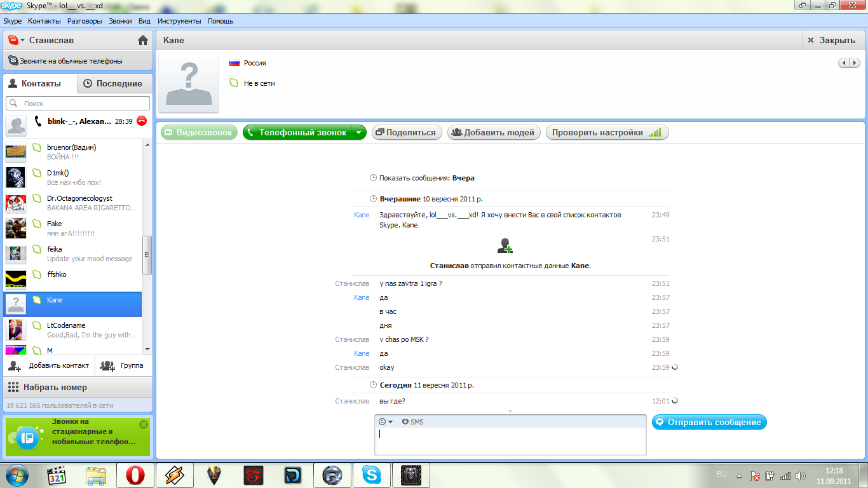Open the ongoing blink-_-, Alexan... call row

78,126
